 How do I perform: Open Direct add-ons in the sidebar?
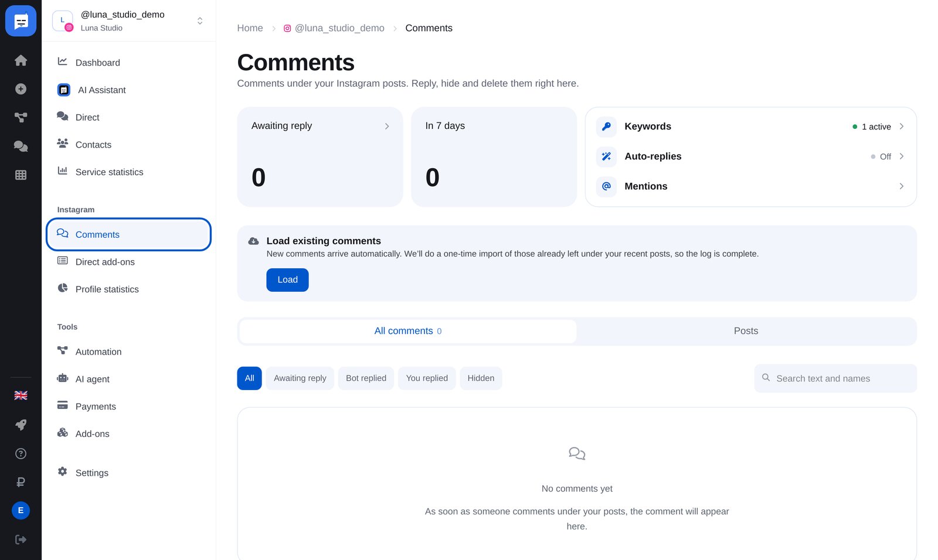(128, 262)
